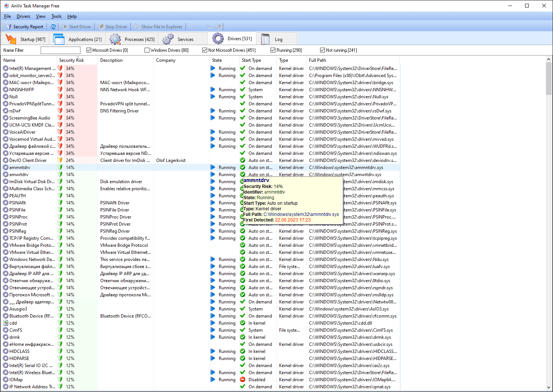Click the vertical scrollbar thumb of the driver list
This screenshot has height=392, width=553.
pyautogui.click(x=549, y=79)
